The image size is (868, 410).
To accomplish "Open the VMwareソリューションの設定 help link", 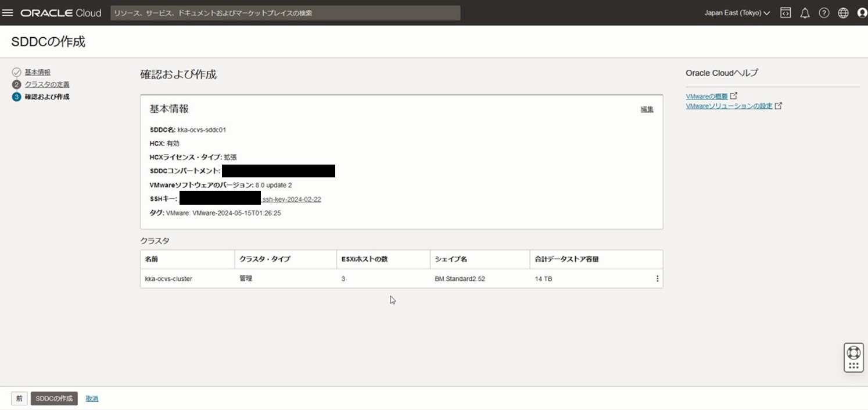I will (729, 106).
